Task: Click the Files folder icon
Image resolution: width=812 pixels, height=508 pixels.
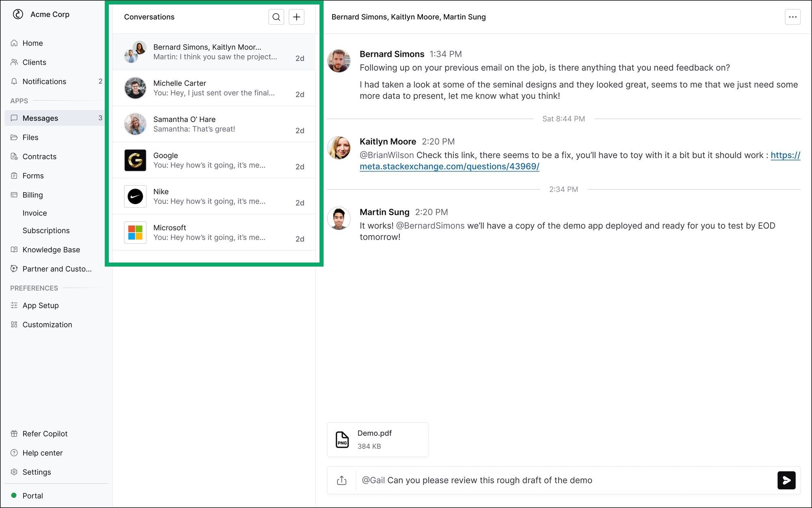Action: (x=14, y=137)
